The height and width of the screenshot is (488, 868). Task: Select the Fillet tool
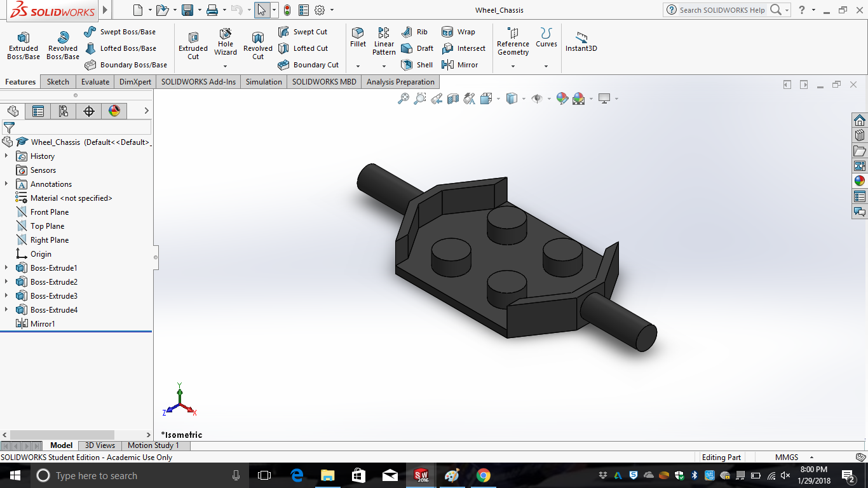pos(358,37)
